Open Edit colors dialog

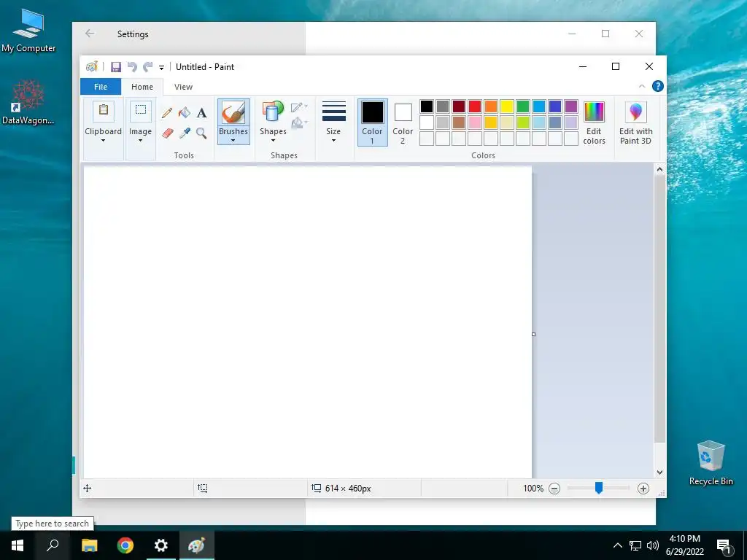coord(594,122)
